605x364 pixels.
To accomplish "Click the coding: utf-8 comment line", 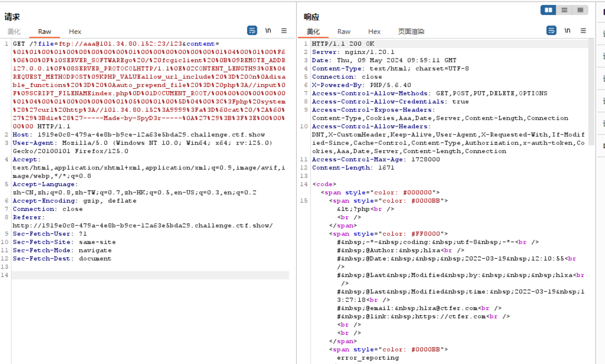I will tap(438, 242).
